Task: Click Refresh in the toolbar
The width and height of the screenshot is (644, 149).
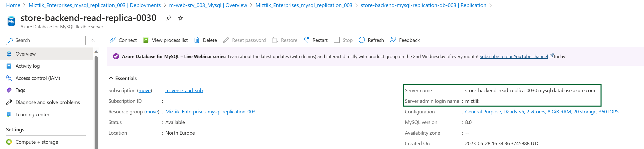Action: pyautogui.click(x=371, y=40)
